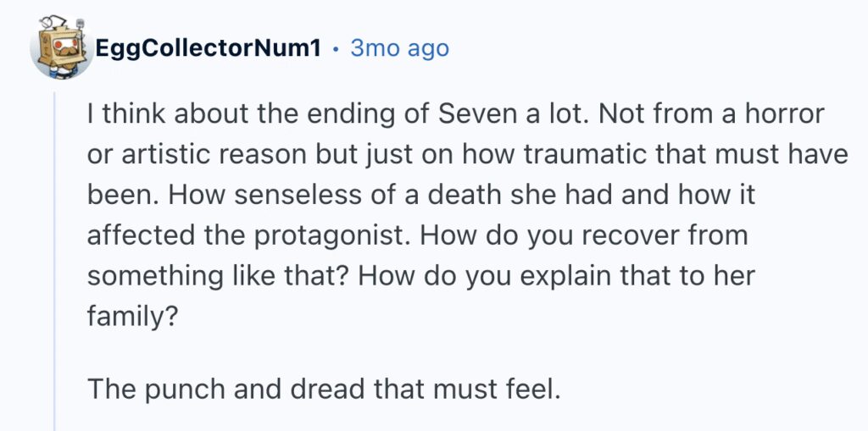Image resolution: width=868 pixels, height=431 pixels.
Task: Collapse the comment thread using the vertical line
Action: 54,261
